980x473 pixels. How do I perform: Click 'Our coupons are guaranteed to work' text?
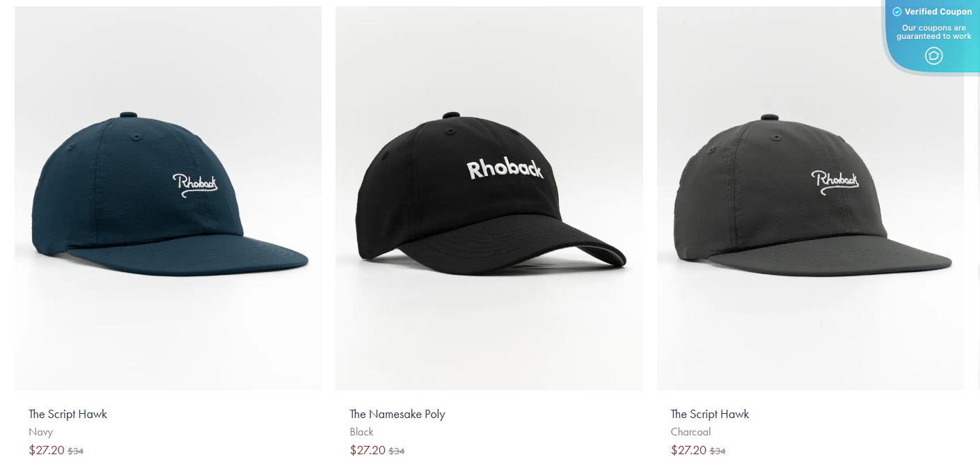[x=934, y=32]
